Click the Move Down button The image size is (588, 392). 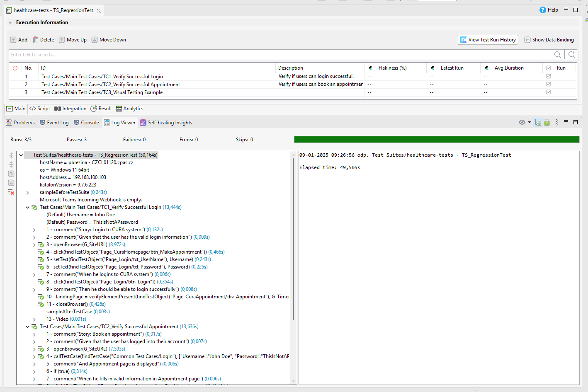(x=109, y=40)
